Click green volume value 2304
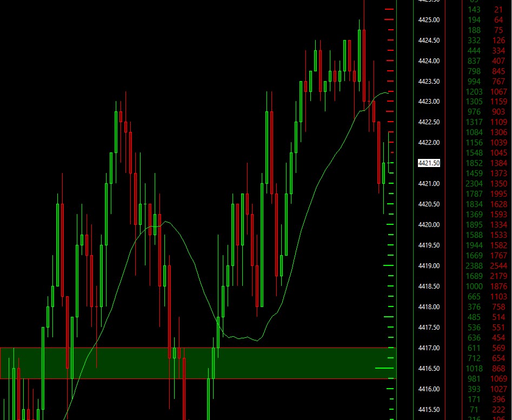Viewport: 512px width, 420px height. 474,184
